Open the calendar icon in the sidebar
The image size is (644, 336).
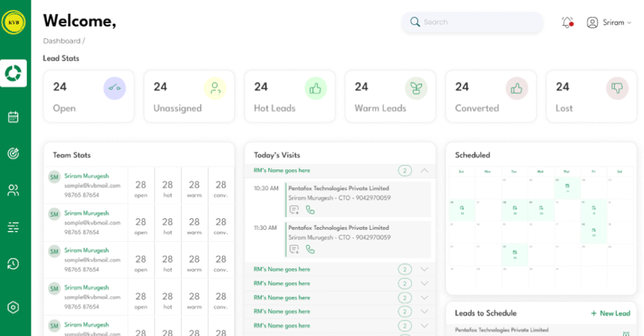click(13, 117)
